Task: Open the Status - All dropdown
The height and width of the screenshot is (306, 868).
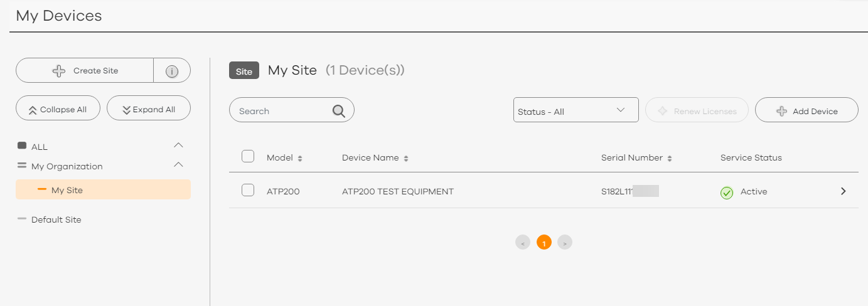Action: coord(576,110)
